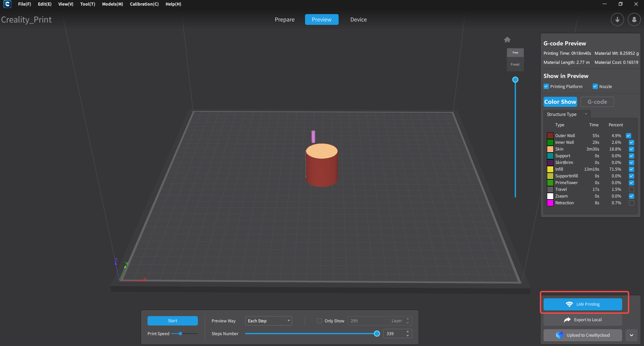Switch to the Device tab

click(358, 19)
